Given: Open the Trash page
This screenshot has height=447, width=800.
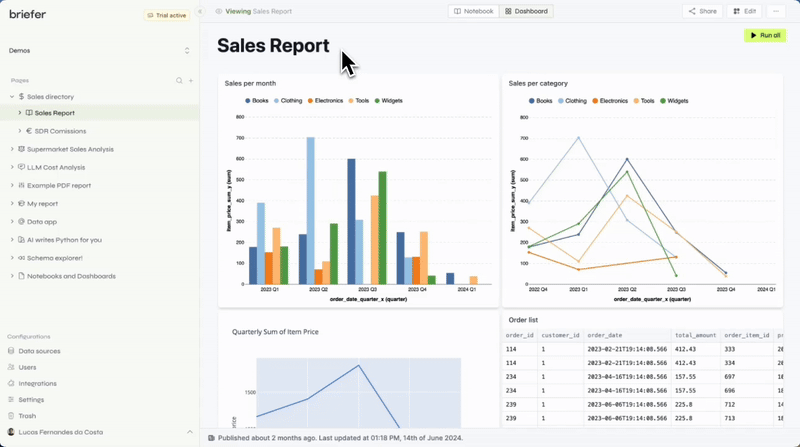Looking at the screenshot, I should (27, 416).
